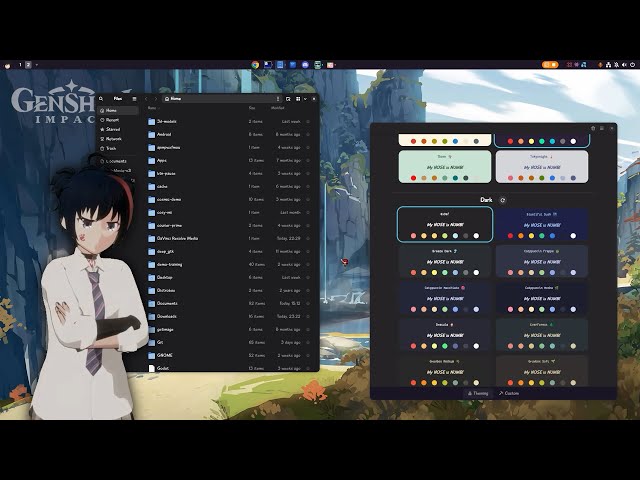
Task: Switch to workspace 1 in top panel
Action: (x=20, y=64)
